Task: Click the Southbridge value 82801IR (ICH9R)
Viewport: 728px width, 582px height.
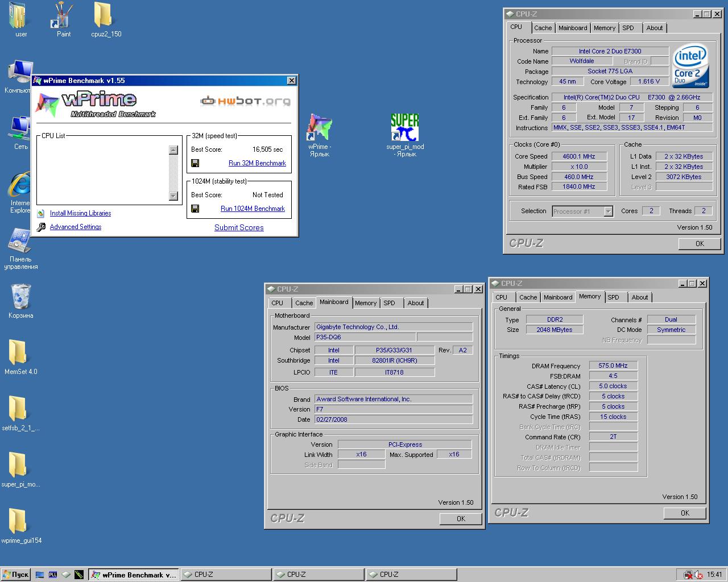Action: coord(395,360)
